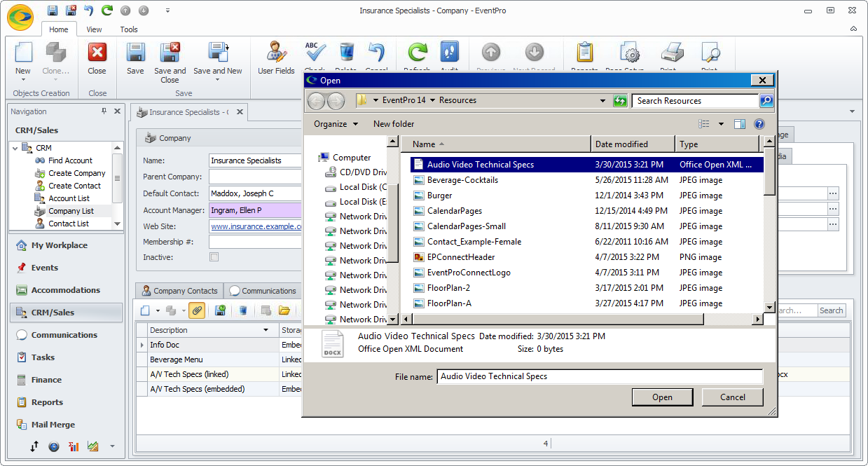
Task: Switch to the Home ribbon tab
Action: point(59,29)
